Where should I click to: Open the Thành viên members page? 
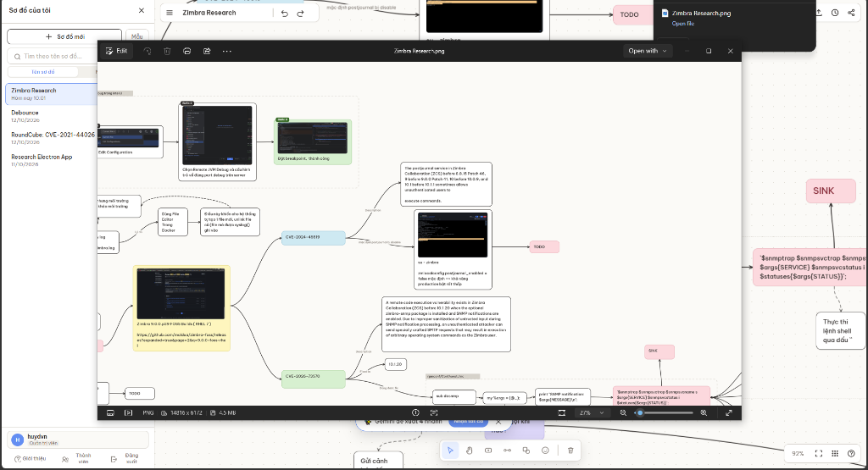76,458
